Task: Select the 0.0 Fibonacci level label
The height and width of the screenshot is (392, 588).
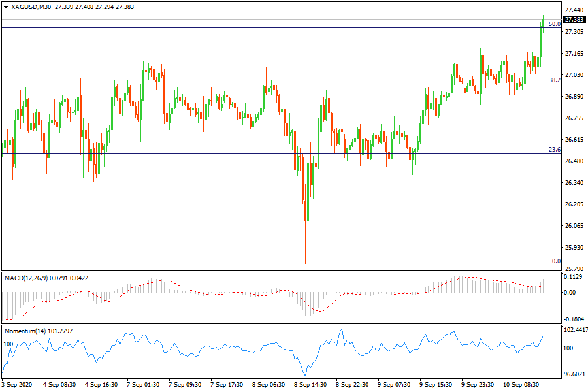Action: 556,261
